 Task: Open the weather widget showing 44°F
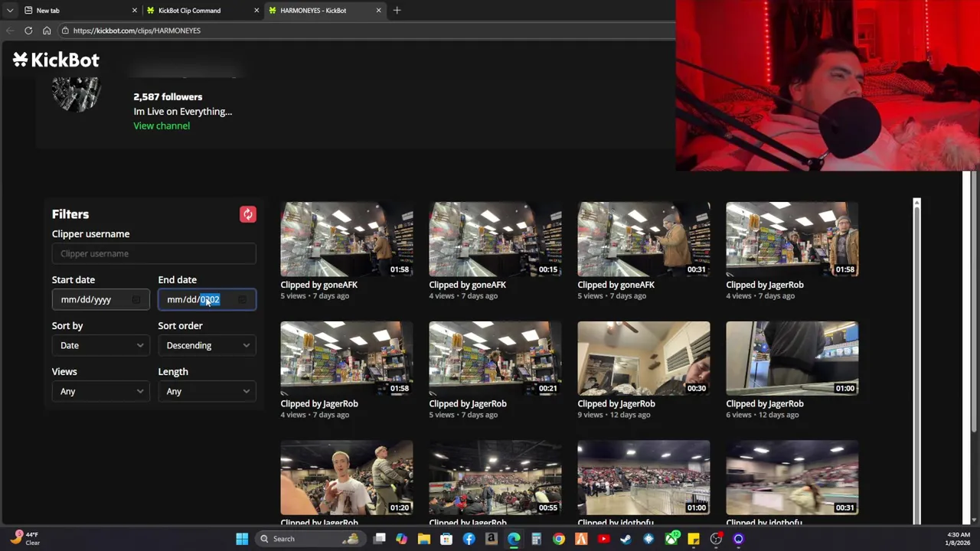(x=24, y=539)
